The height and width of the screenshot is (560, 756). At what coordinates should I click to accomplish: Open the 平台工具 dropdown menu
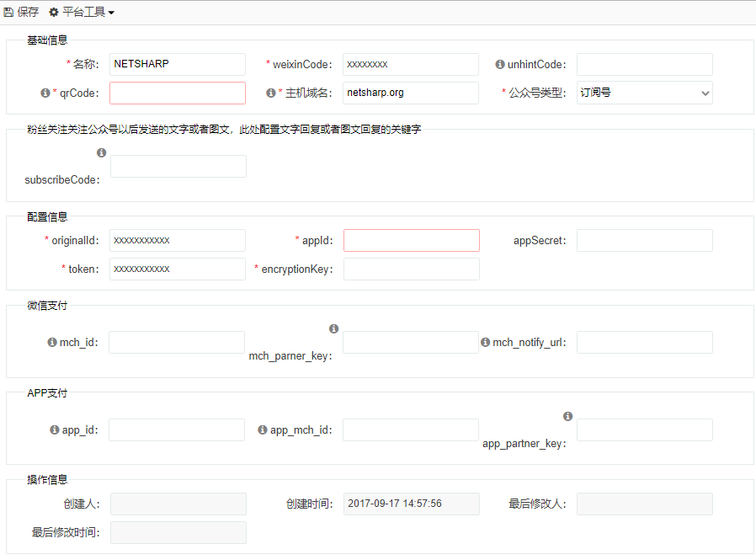[x=82, y=12]
